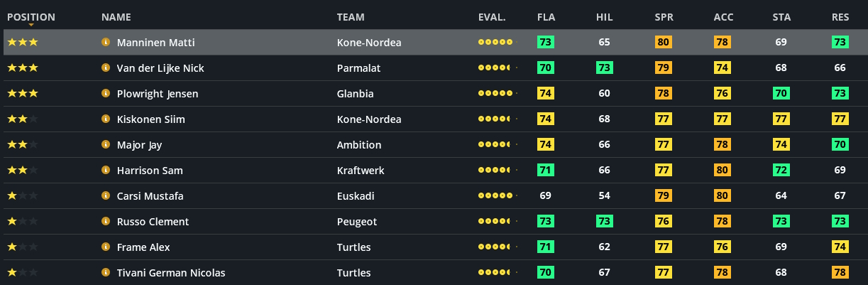Open Kiskonen Siim's info icon

106,119
